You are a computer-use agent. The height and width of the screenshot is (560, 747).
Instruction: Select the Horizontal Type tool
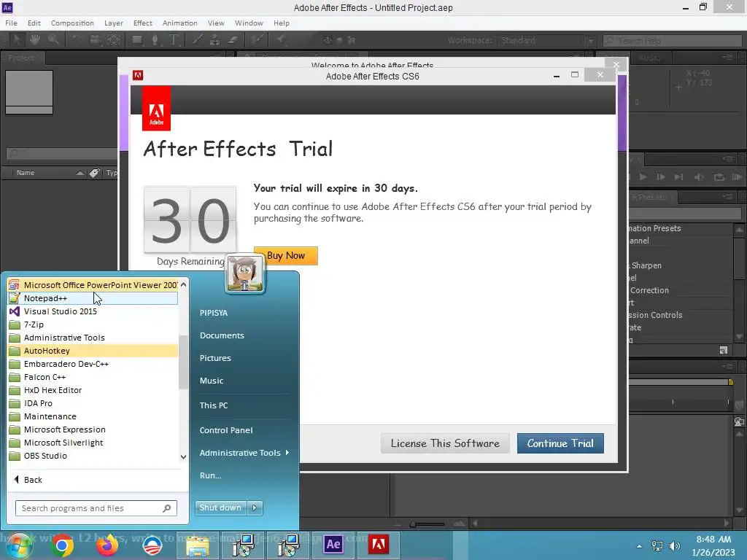click(x=174, y=40)
